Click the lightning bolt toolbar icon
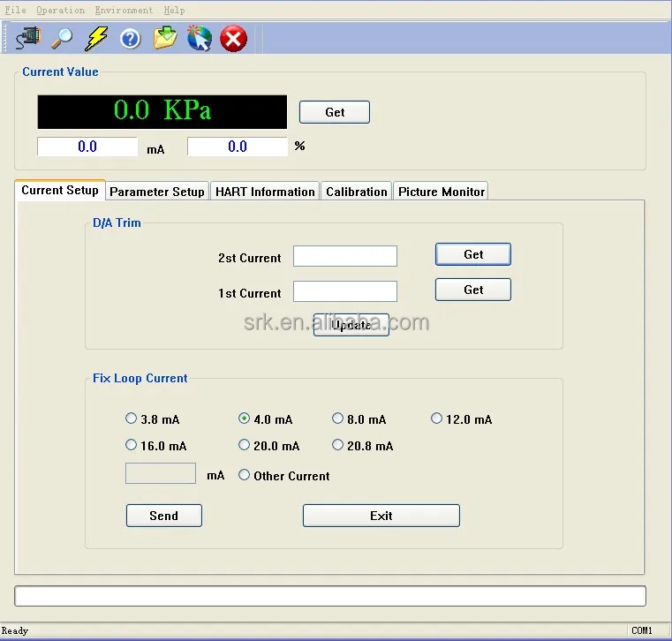This screenshot has height=641, width=672. 96,39
